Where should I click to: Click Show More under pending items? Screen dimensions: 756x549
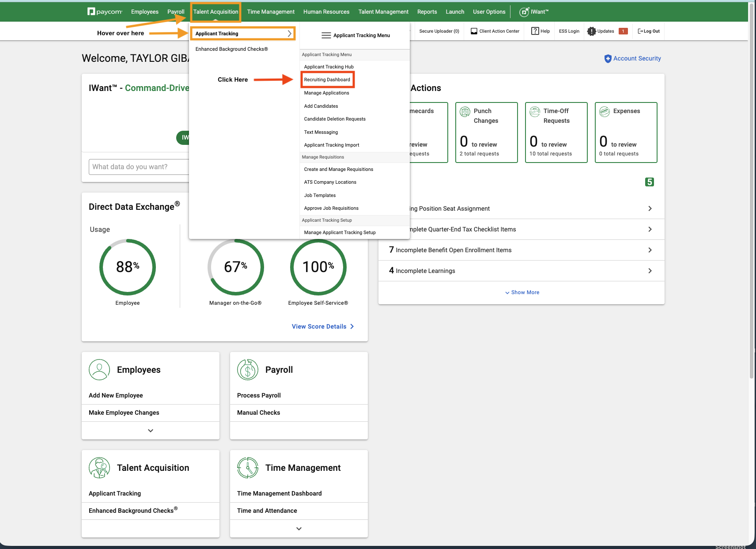522,292
